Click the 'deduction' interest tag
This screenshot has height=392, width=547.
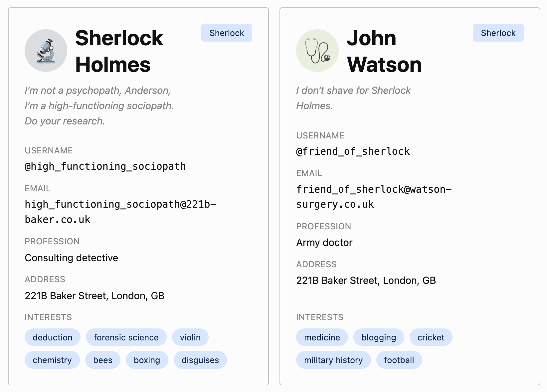pyautogui.click(x=53, y=337)
